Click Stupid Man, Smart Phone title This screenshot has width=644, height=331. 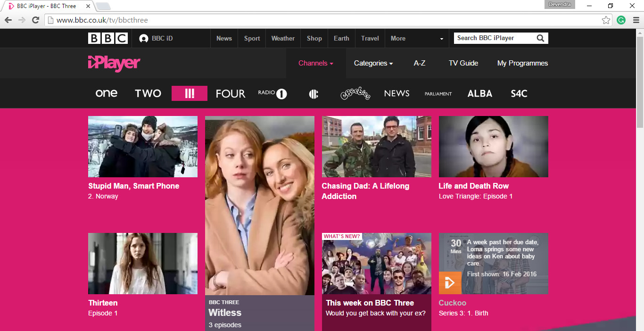point(134,186)
